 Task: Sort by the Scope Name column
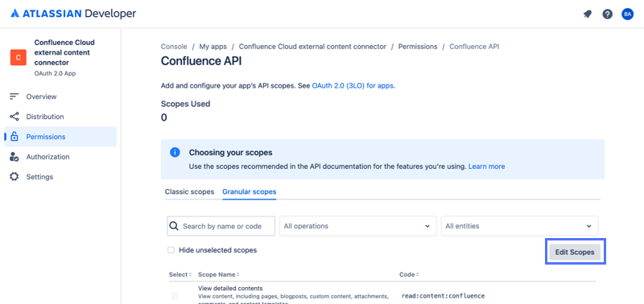coord(218,274)
